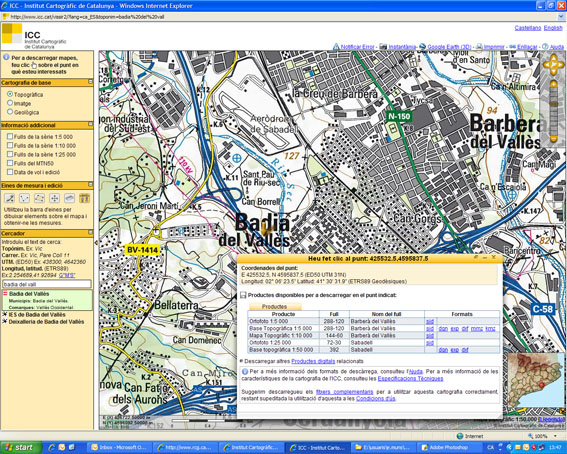Switch to Institut Cartogràfic taskbar window

click(251, 447)
